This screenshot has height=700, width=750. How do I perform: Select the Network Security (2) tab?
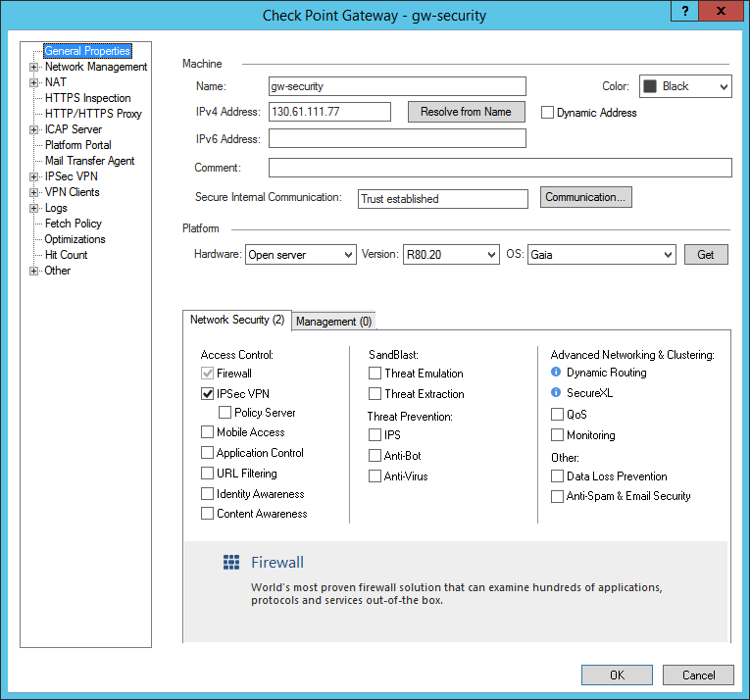pyautogui.click(x=237, y=320)
